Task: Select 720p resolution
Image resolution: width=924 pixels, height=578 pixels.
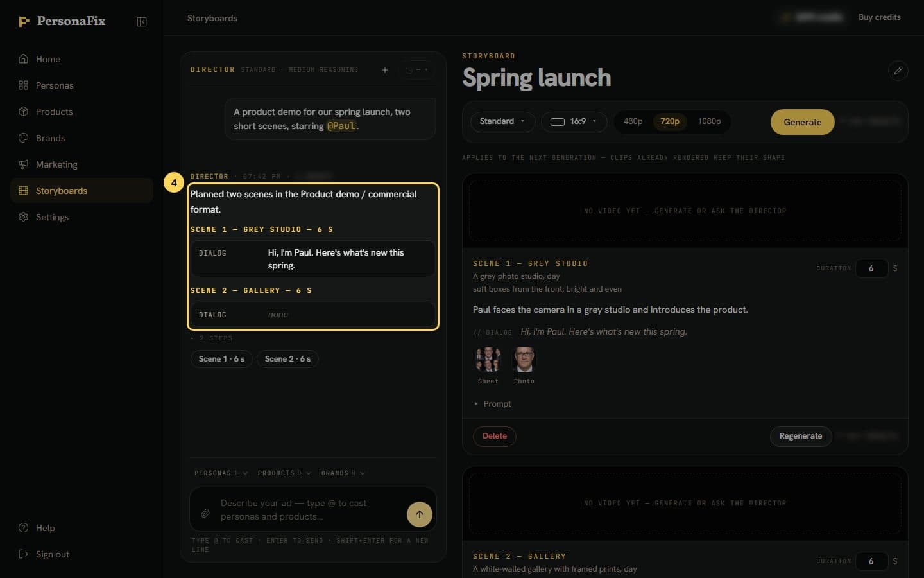Action: pyautogui.click(x=670, y=121)
